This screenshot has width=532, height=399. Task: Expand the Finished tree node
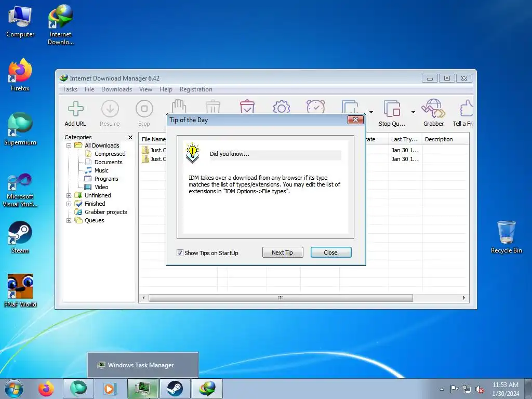pyautogui.click(x=69, y=204)
